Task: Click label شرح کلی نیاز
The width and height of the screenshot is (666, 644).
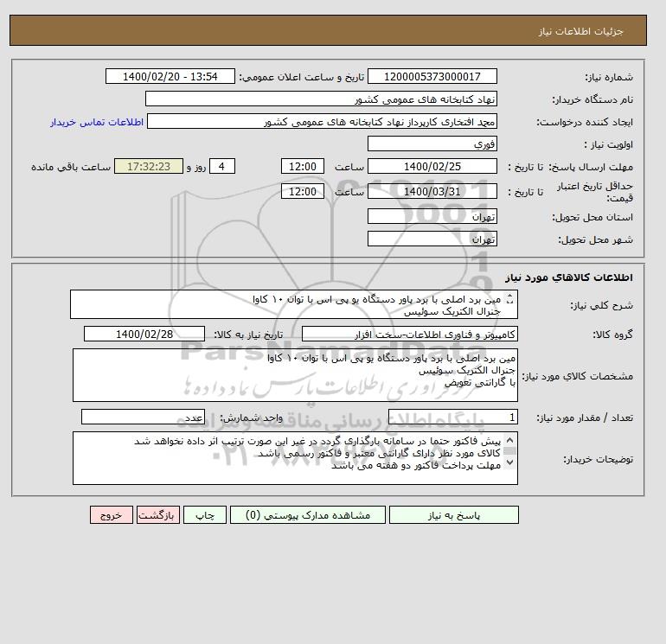Action: 601,305
